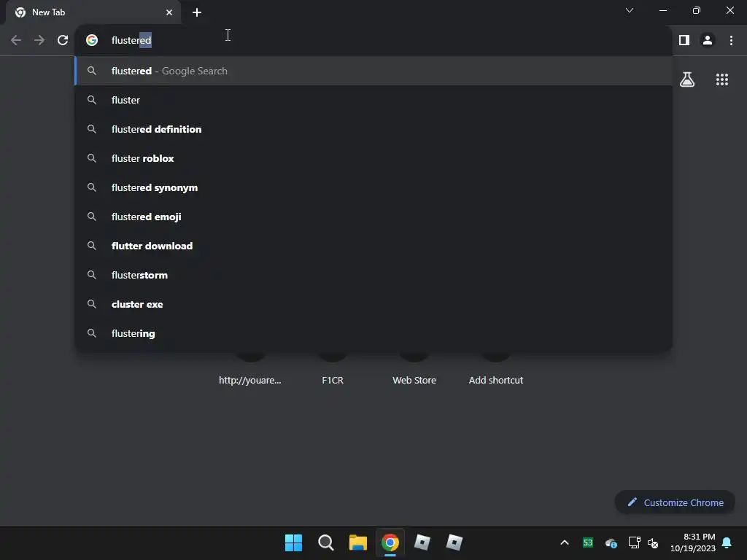Click the OneDrive cloud tray icon

coord(611,542)
